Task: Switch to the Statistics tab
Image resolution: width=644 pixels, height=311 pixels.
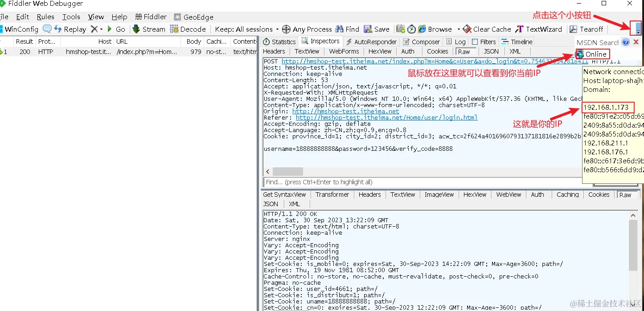Action: (279, 41)
